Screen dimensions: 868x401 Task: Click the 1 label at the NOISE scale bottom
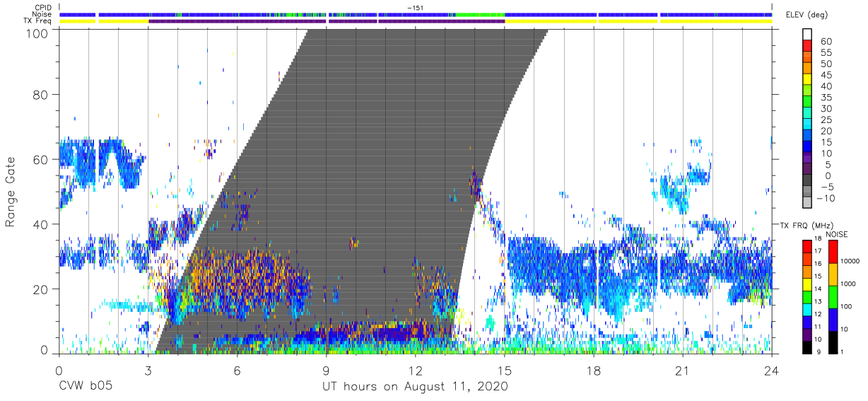pos(842,352)
